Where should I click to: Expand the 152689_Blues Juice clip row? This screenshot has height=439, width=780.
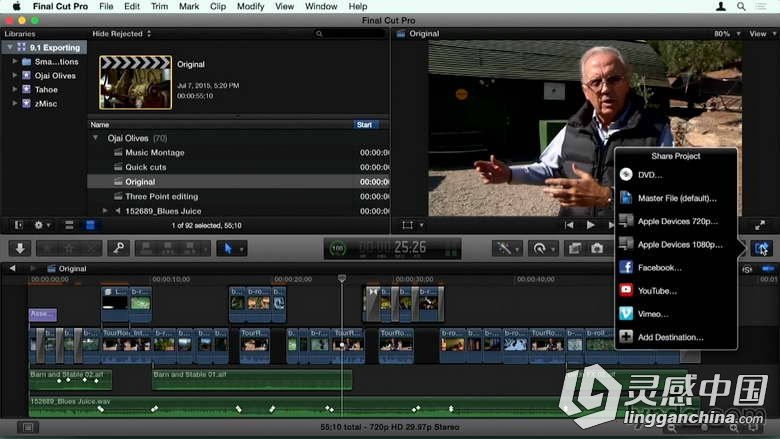click(x=105, y=211)
